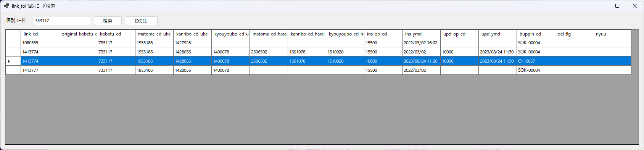
Task: Click the matome_cd_uke column header
Action: (x=154, y=34)
